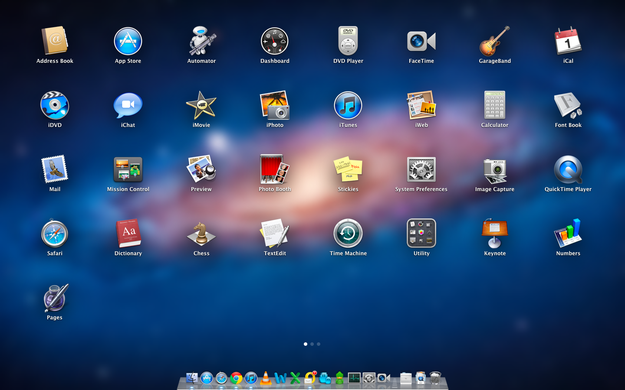
Task: Select the first Launchpad page dot
Action: pos(306,344)
